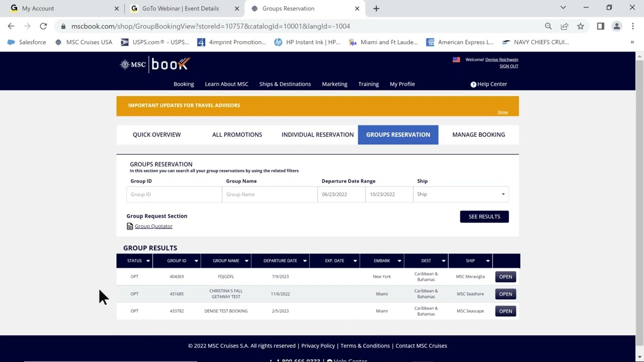Go back with browser back arrow
Viewport: 644px width, 362px height.
(11, 26)
